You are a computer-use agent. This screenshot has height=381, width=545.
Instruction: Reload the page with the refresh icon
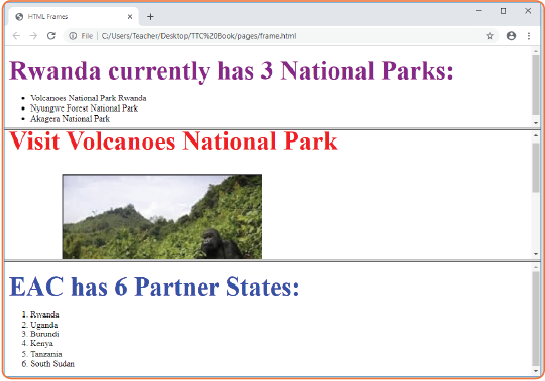pos(51,36)
